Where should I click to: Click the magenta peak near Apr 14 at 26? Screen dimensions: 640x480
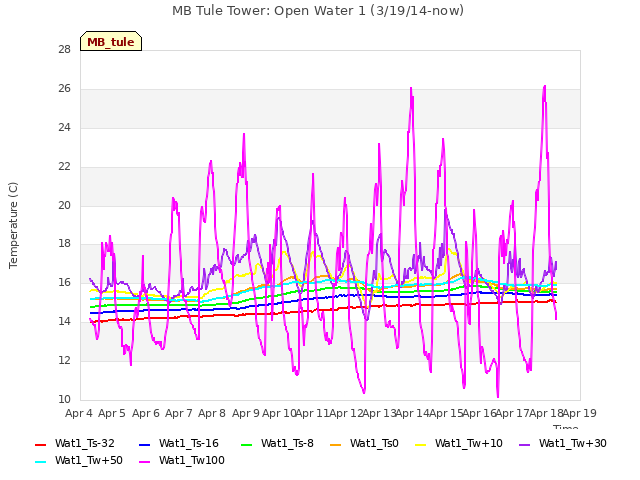tap(411, 88)
